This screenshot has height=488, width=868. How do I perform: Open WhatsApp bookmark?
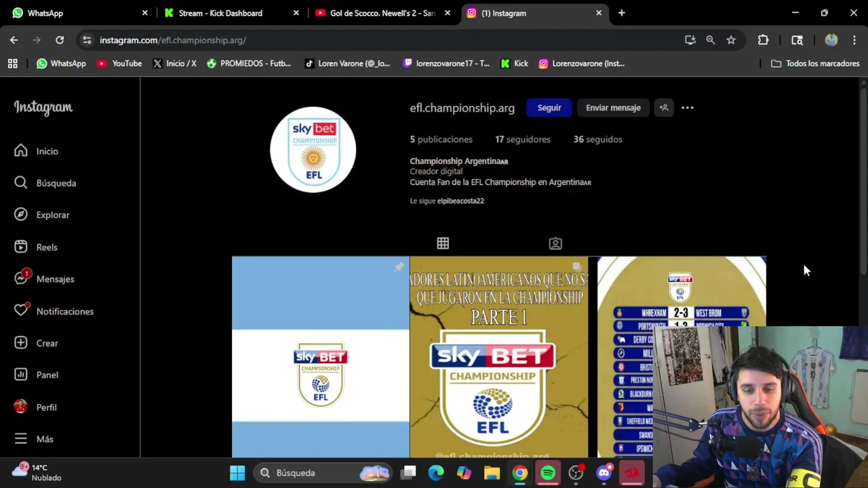pyautogui.click(x=61, y=64)
